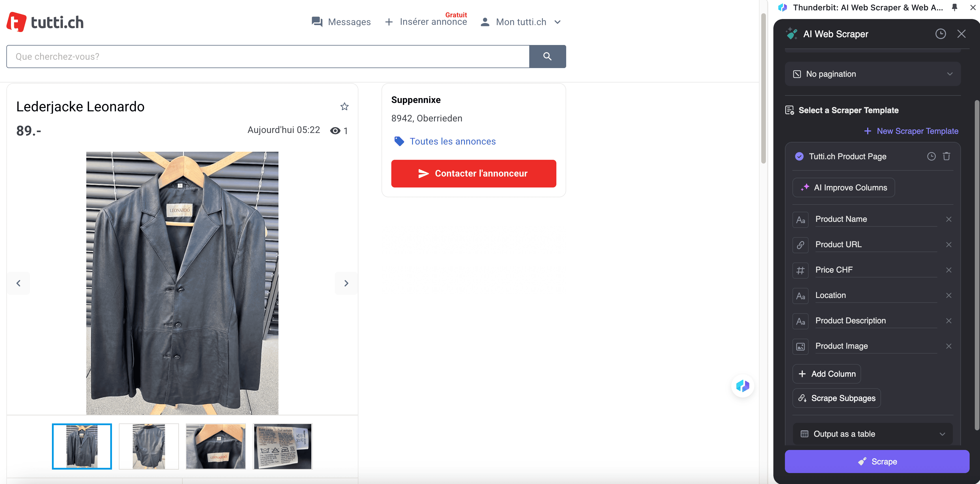Follow the Toutes les annonces link
The height and width of the screenshot is (484, 980).
452,141
